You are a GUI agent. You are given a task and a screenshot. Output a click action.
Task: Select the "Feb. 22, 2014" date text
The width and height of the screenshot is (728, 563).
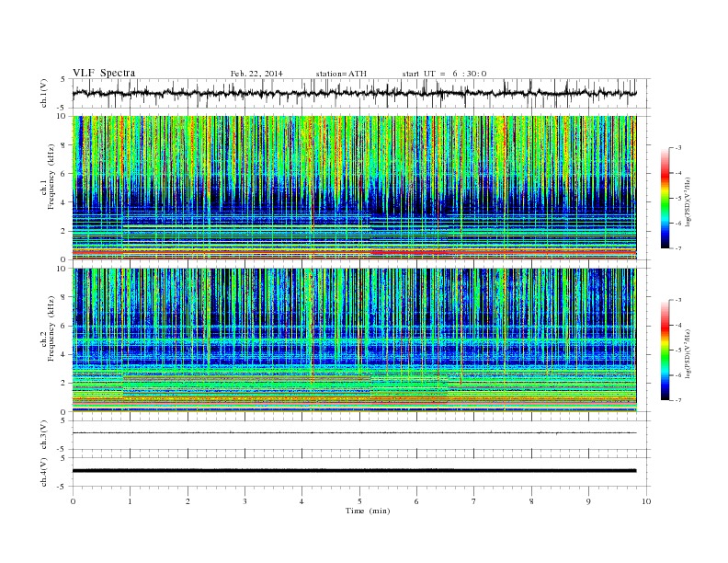[x=256, y=74]
